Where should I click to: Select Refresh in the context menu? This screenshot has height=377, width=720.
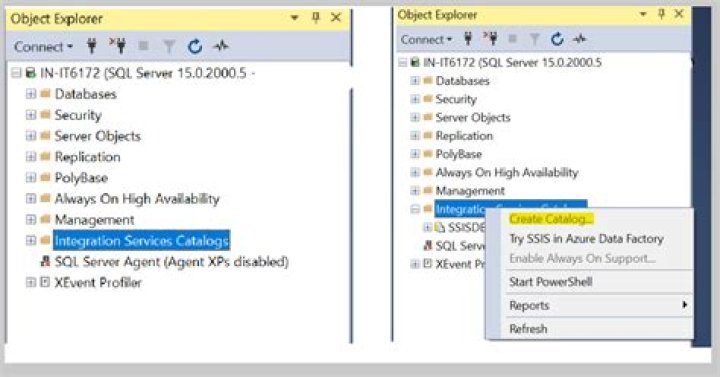(x=528, y=329)
